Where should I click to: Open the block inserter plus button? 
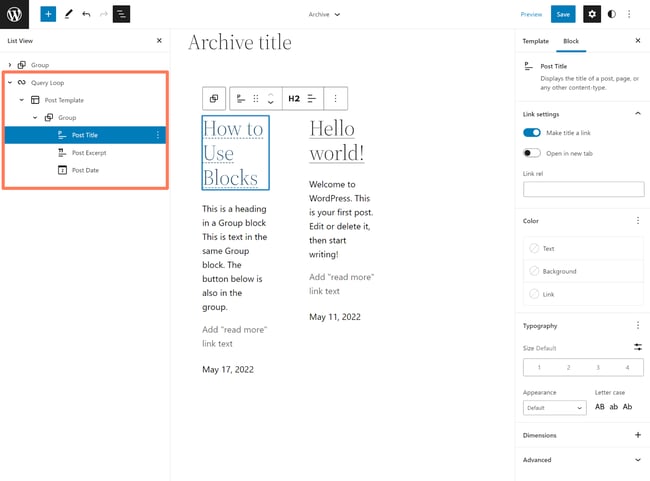48,14
